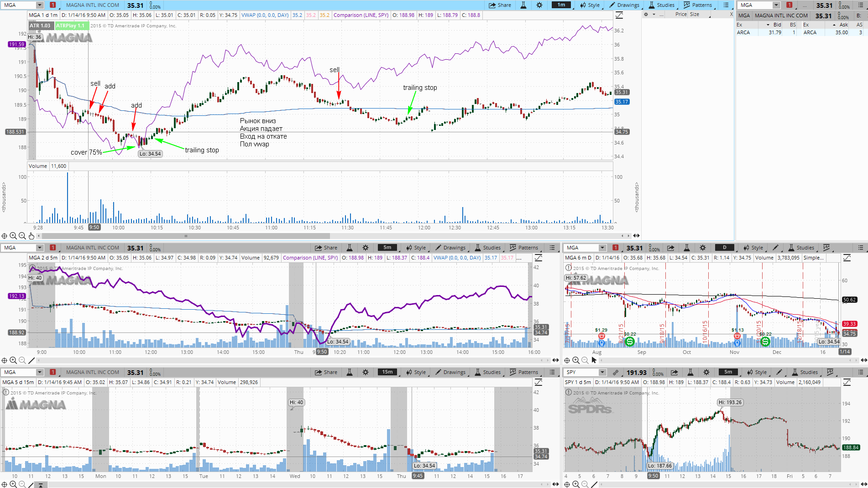The width and height of the screenshot is (868, 488).
Task: Open the Studies menu on the SPY chart
Action: click(x=805, y=372)
